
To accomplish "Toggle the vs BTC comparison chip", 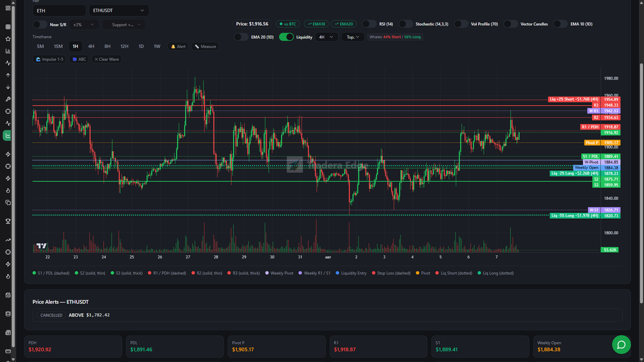I will 289,24.
